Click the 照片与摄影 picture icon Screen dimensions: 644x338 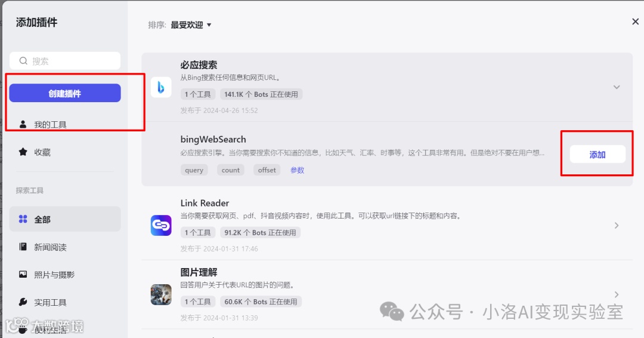[x=23, y=274]
